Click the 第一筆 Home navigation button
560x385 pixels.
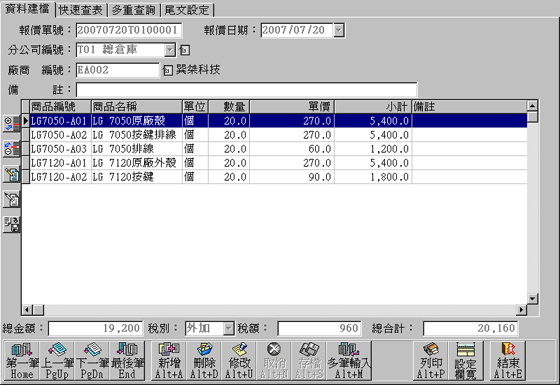tap(22, 361)
